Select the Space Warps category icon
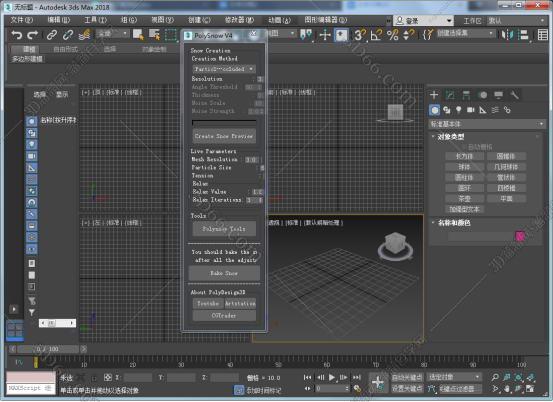The width and height of the screenshot is (553, 402). pyautogui.click(x=495, y=110)
